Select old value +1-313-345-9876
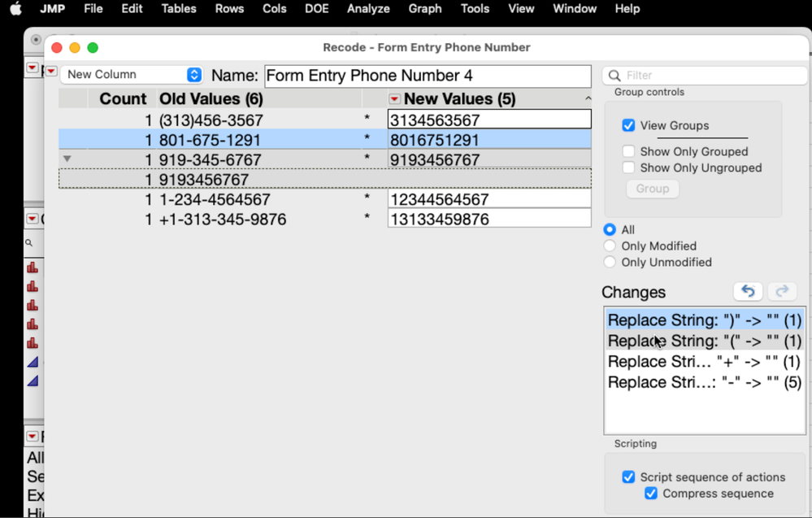Screen dimensions: 812x518 pos(223,219)
